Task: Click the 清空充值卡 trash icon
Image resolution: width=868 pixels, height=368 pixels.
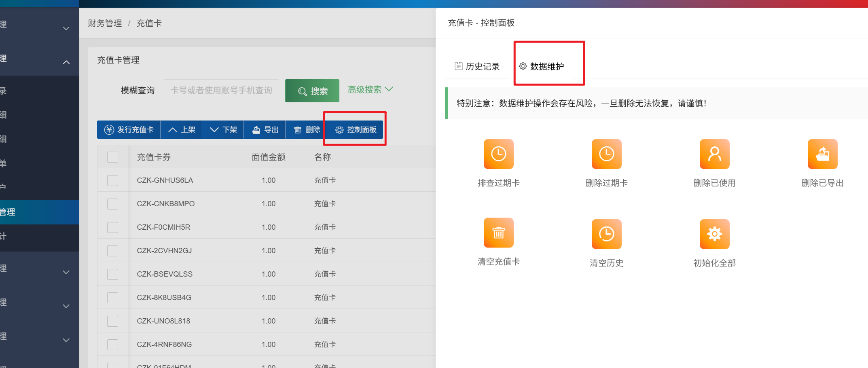Action: point(498,233)
